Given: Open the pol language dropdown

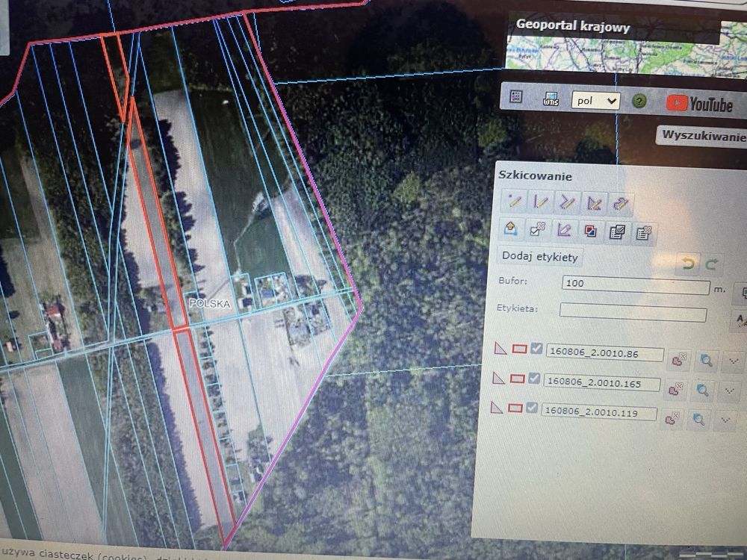Looking at the screenshot, I should coord(595,101).
